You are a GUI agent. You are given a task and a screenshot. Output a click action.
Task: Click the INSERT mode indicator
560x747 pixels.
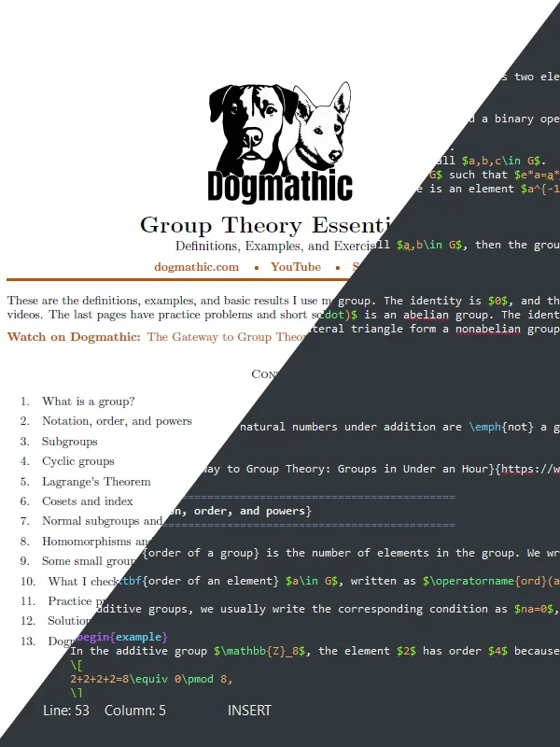click(249, 711)
